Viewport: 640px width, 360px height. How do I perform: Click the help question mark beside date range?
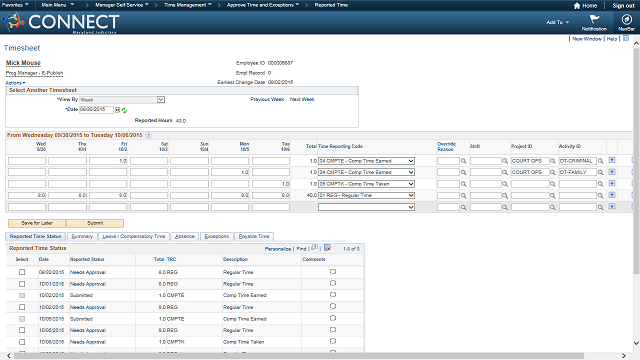[149, 136]
